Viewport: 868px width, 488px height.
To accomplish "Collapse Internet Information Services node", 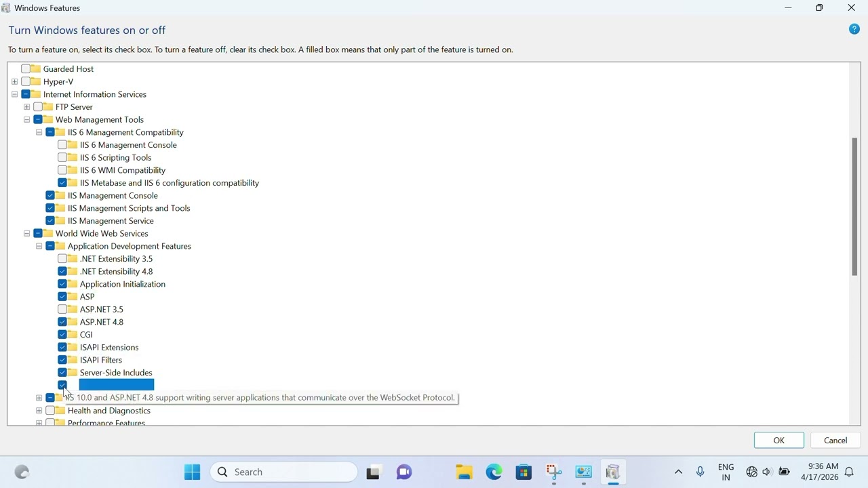I will pos(14,94).
